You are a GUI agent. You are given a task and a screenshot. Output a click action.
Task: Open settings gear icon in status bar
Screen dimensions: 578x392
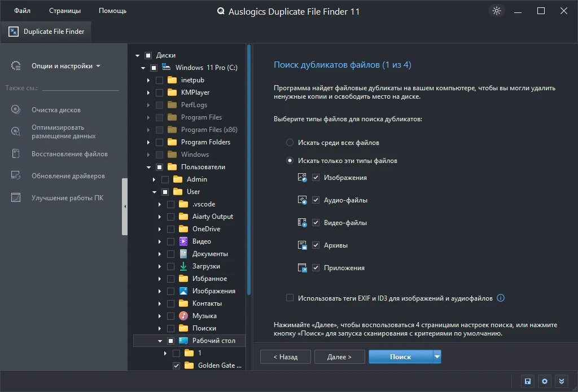point(545,381)
